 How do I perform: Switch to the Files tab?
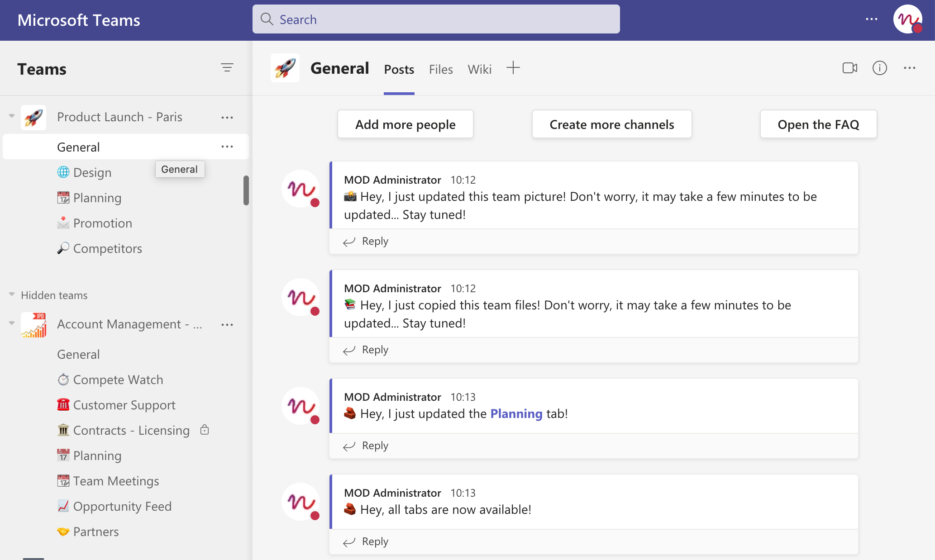440,69
